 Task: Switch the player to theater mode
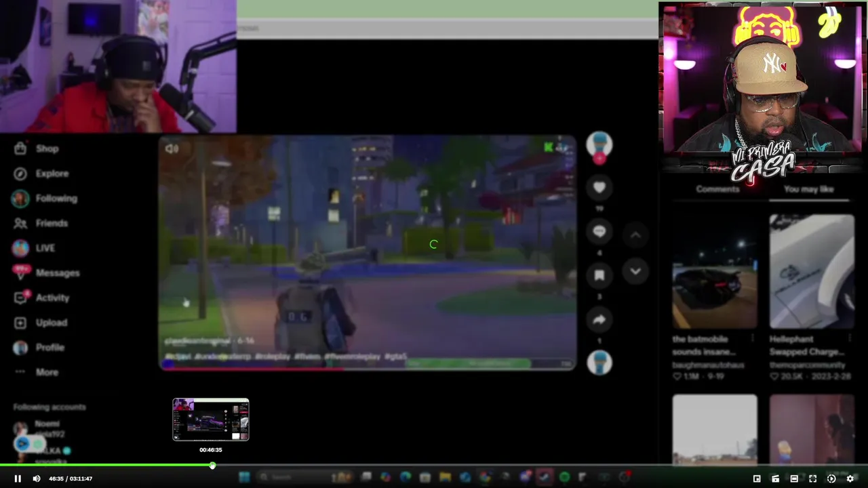pos(794,479)
